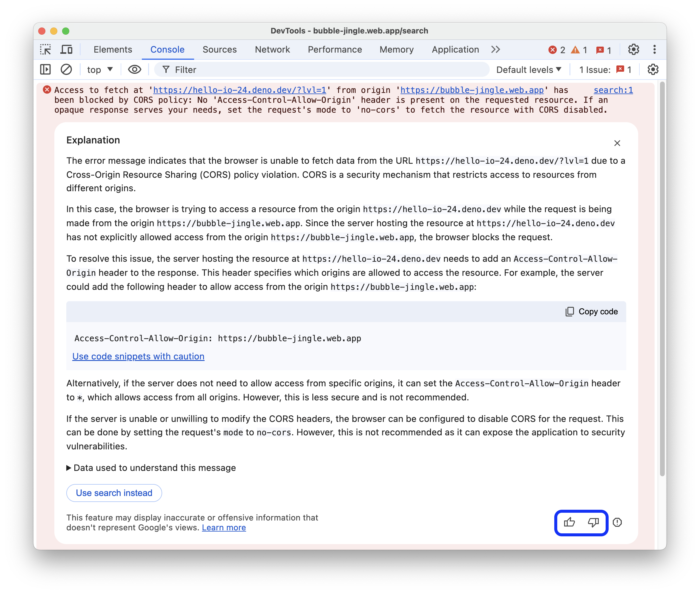This screenshot has width=700, height=594.
Task: Click the close explanation panel button
Action: 616,143
